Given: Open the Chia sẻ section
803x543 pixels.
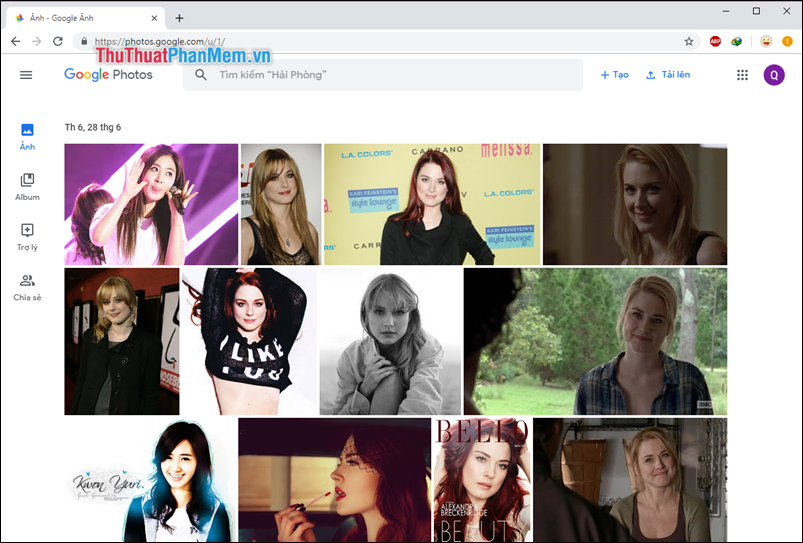Looking at the screenshot, I should (x=27, y=286).
